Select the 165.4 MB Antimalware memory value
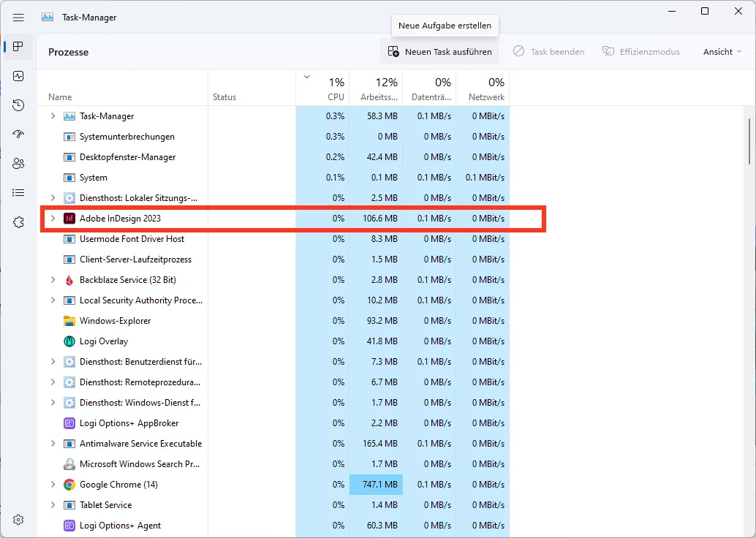Image resolution: width=756 pixels, height=538 pixels. point(380,444)
